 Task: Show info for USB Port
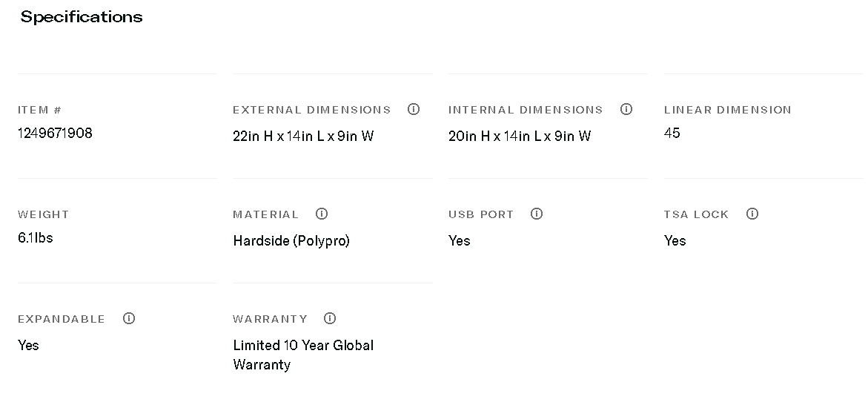(x=537, y=214)
